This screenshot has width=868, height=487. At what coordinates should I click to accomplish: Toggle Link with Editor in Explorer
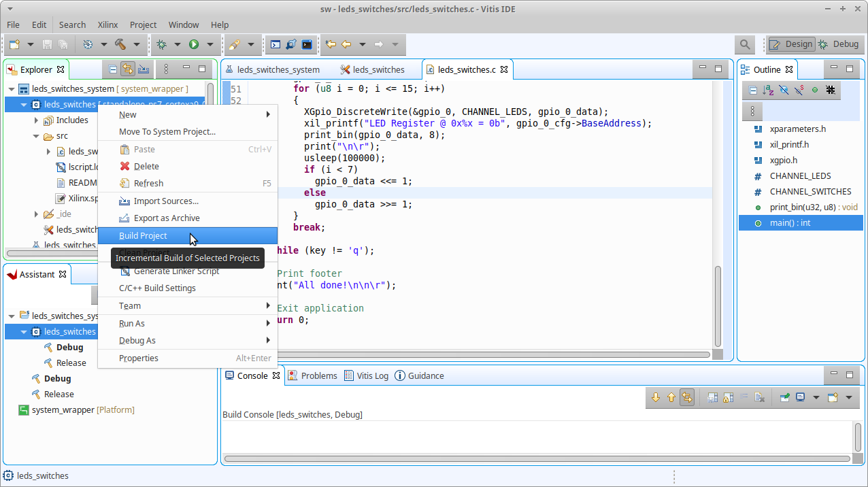tap(128, 69)
